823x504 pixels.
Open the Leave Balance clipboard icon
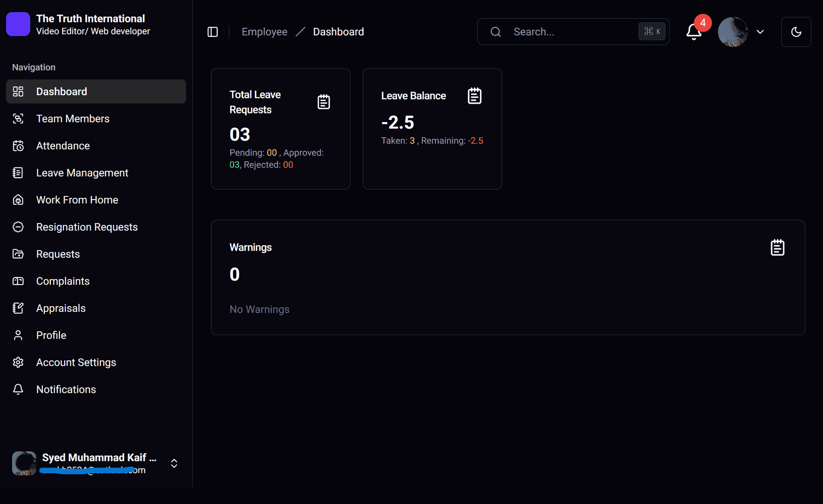coord(474,95)
